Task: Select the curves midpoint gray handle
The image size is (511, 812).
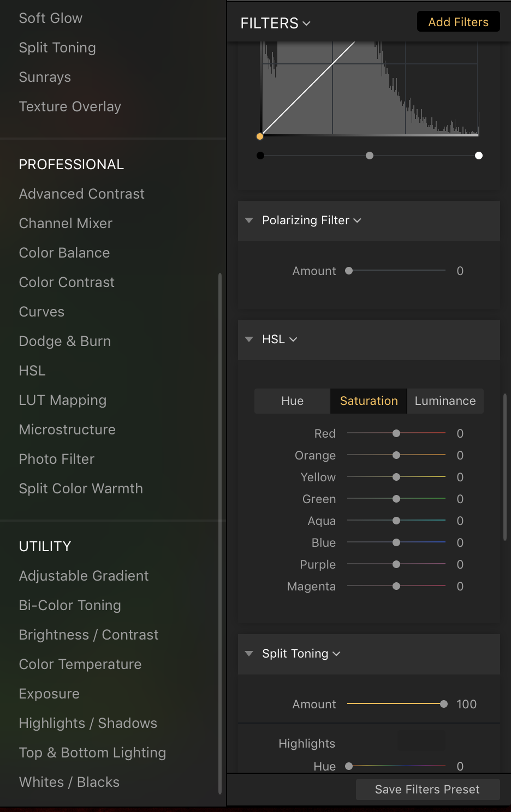Action: (x=370, y=156)
